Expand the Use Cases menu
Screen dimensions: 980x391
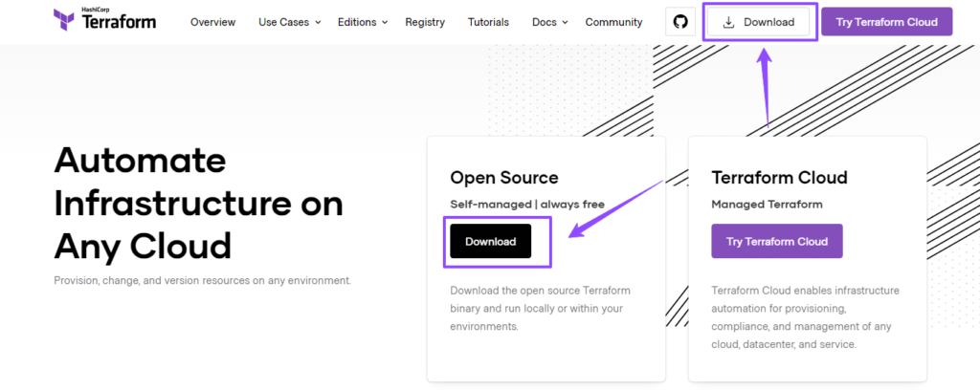click(x=289, y=23)
